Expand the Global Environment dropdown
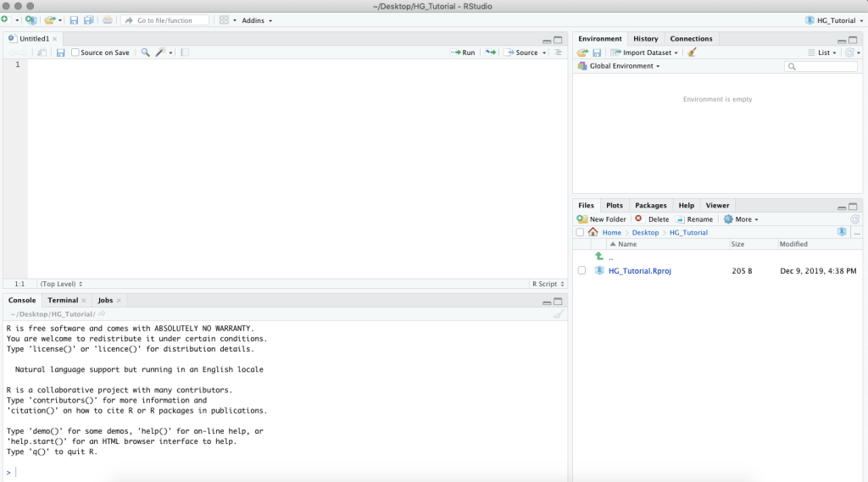 pos(623,66)
